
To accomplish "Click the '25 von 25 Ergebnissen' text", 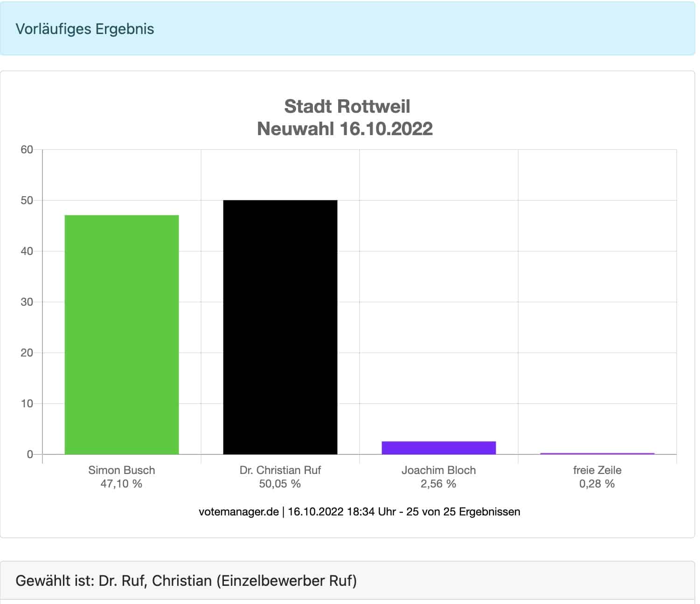I will tap(463, 512).
